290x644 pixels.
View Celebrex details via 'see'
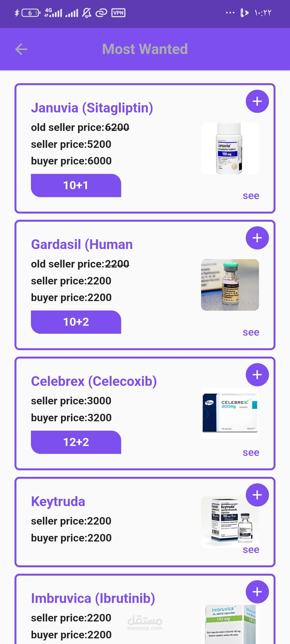coord(251,453)
